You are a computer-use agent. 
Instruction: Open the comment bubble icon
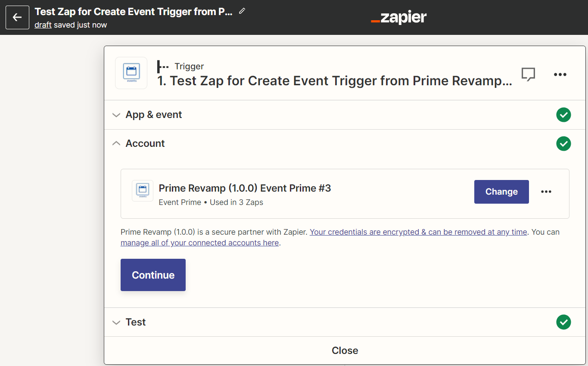[x=528, y=74]
